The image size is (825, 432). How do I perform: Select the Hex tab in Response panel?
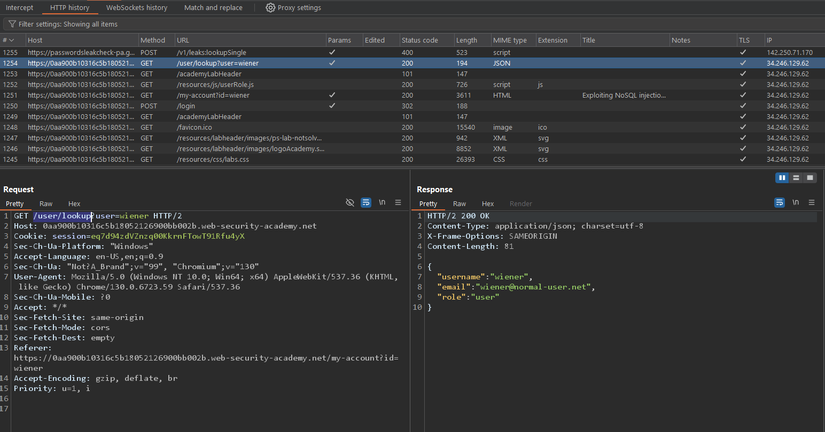click(x=488, y=204)
